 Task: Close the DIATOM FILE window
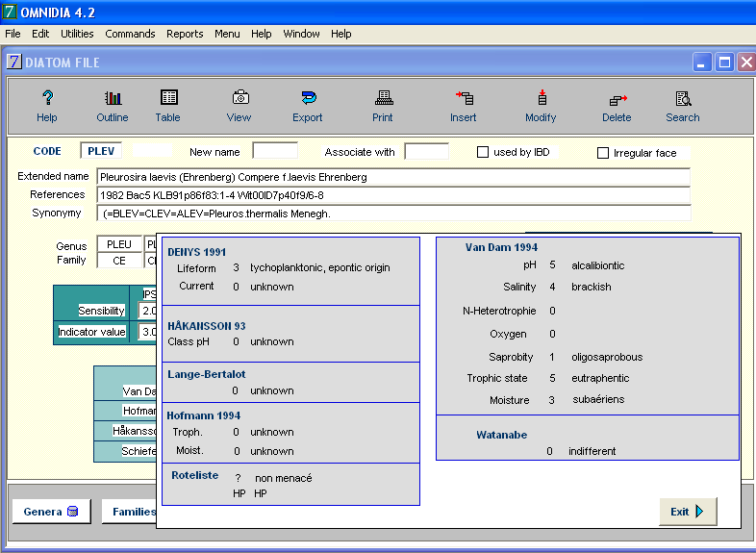click(x=746, y=63)
